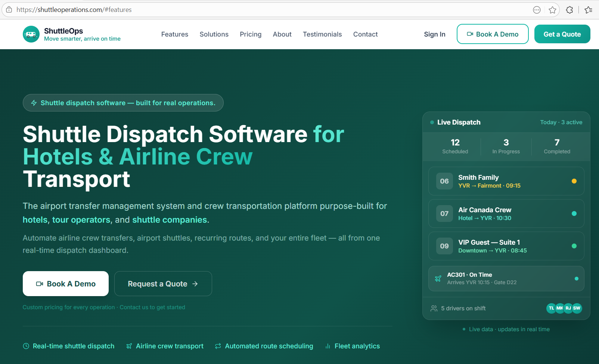Click the SW driver avatar
The width and height of the screenshot is (599, 364).
tap(577, 308)
